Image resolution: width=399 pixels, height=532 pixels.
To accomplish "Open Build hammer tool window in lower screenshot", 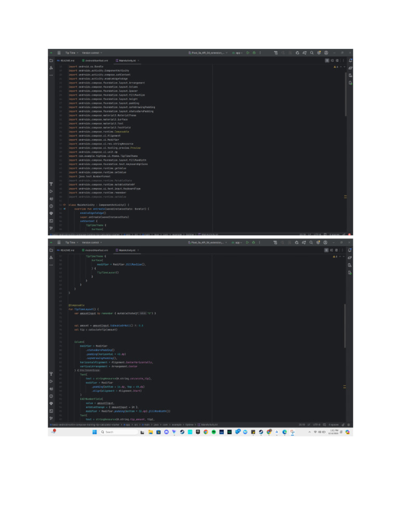I will [51, 374].
